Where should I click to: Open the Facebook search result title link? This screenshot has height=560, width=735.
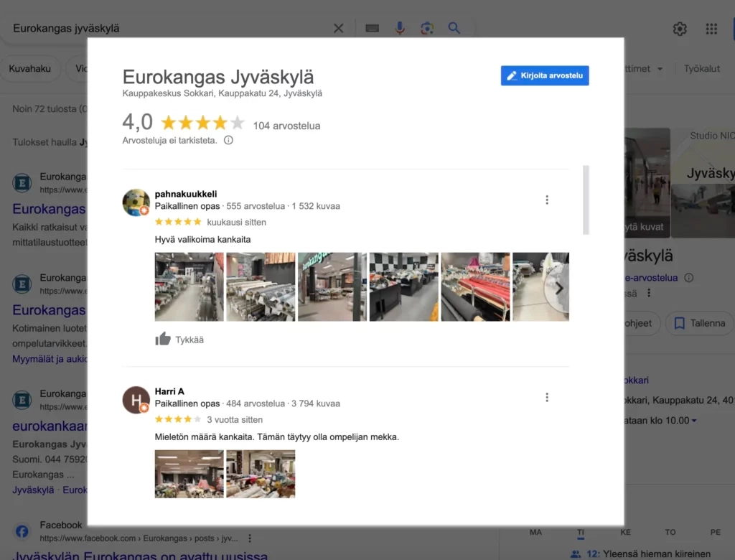point(140,555)
